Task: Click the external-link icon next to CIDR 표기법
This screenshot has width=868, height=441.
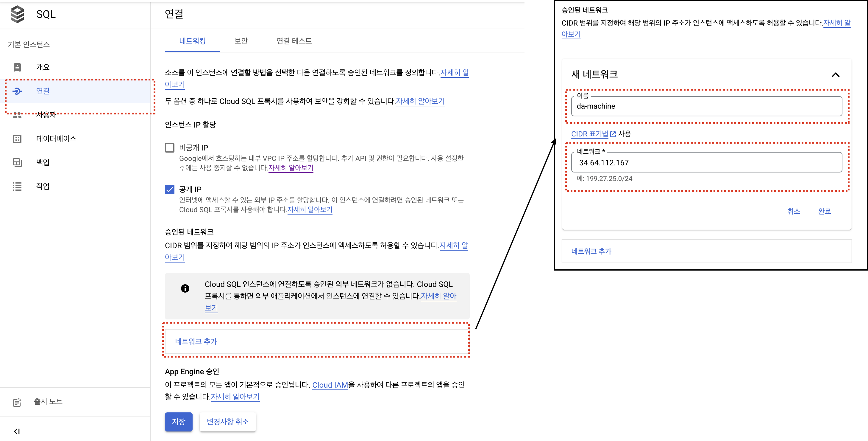Action: 613,134
